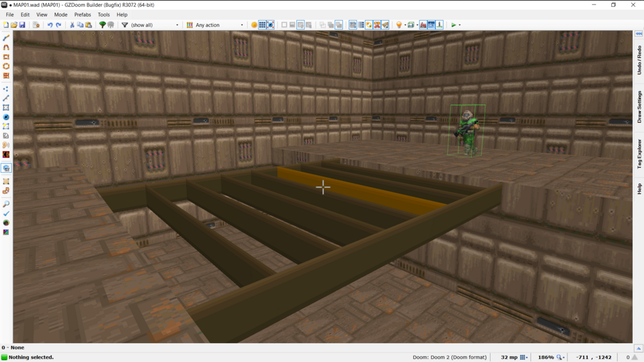
Task: Redo the action via toolbar arrow
Action: click(58, 25)
